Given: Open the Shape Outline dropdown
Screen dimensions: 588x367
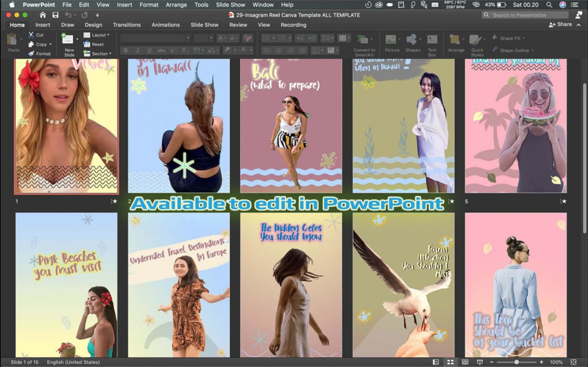Looking at the screenshot, I should tap(513, 50).
